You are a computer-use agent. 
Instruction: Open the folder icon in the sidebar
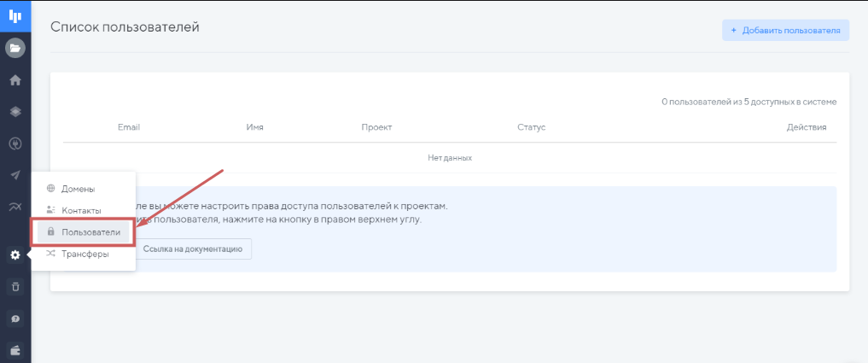click(15, 48)
